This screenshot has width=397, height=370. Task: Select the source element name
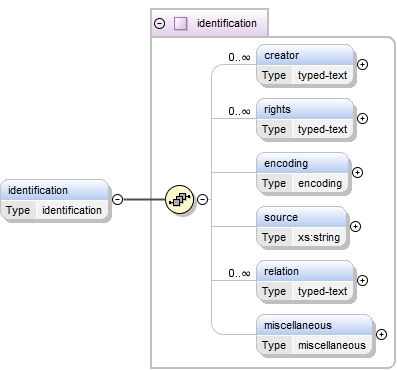pyautogui.click(x=281, y=217)
